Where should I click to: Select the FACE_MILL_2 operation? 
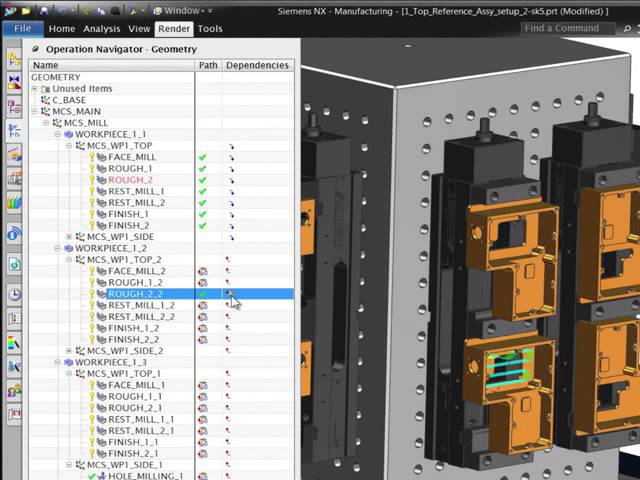point(137,271)
